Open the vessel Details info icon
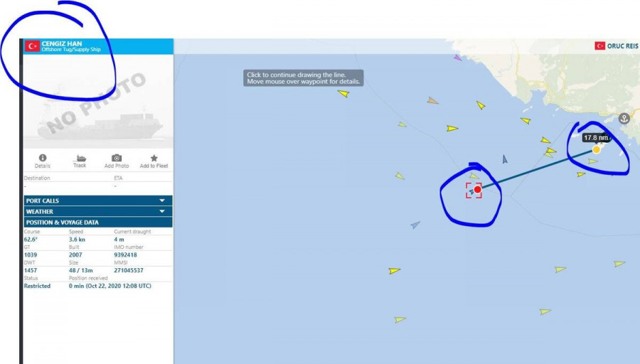The height and width of the screenshot is (364, 640). 43,158
